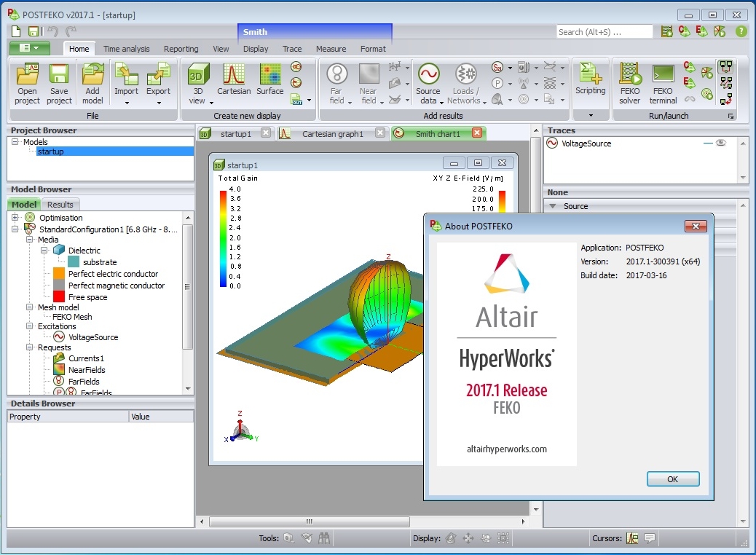
Task: Switch to the Reporting ribbon tab
Action: [x=181, y=49]
